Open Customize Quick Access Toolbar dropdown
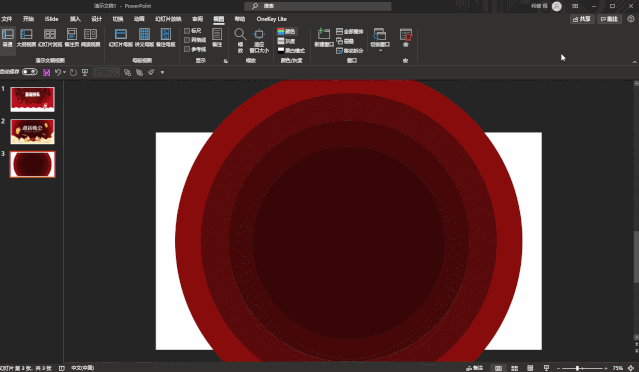Screen dimensions: 639x372 162,73
